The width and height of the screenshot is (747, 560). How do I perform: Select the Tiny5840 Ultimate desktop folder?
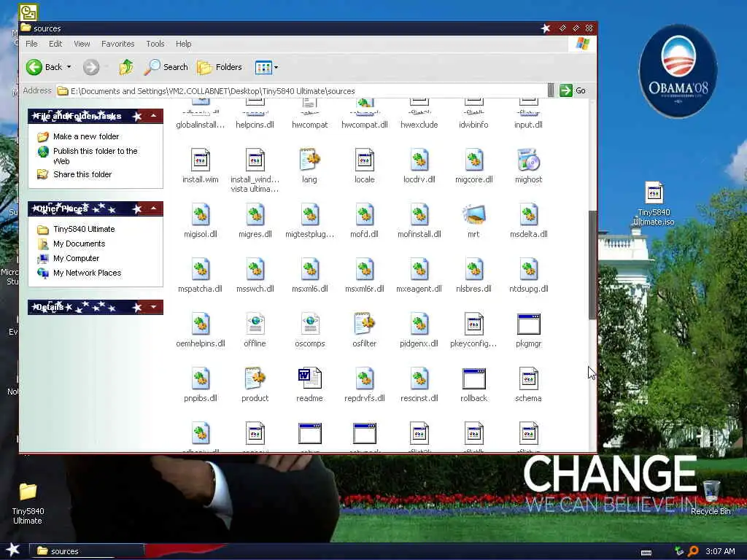[28, 503]
